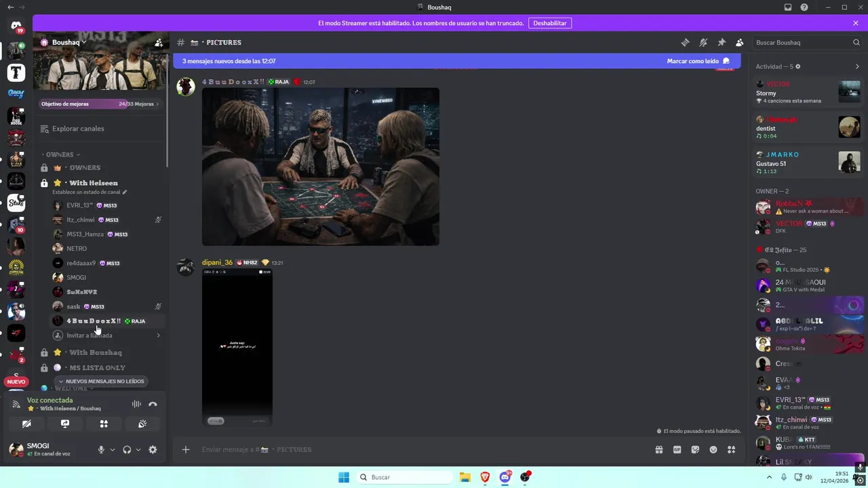Select user Itz_chinwi in voice list
This screenshot has height=488, width=868.
pos(107,220)
